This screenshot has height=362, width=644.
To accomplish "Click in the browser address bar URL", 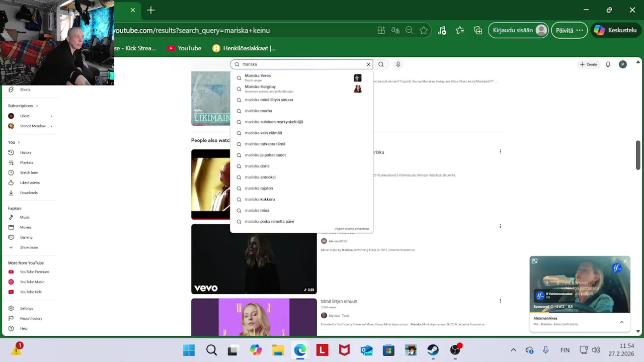I will 192,30.
